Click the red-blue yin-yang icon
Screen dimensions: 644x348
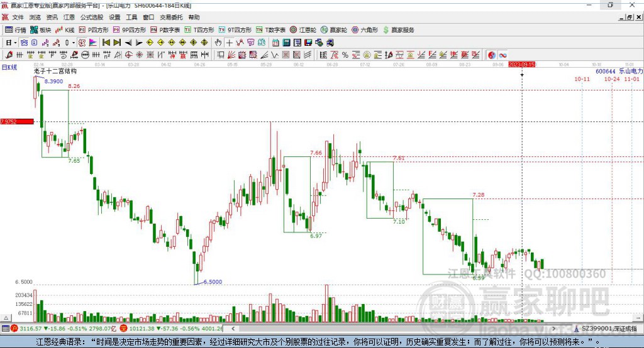(x=492, y=55)
